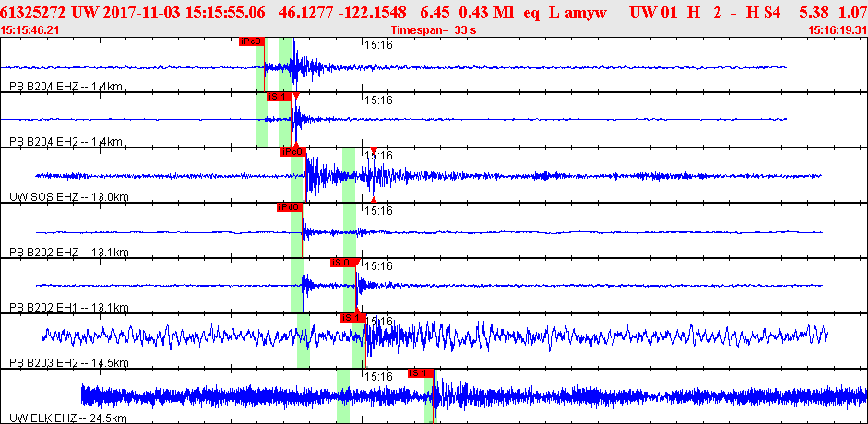
Task: Click the S pick flag on UW ELK EHZ
Action: 420,373
